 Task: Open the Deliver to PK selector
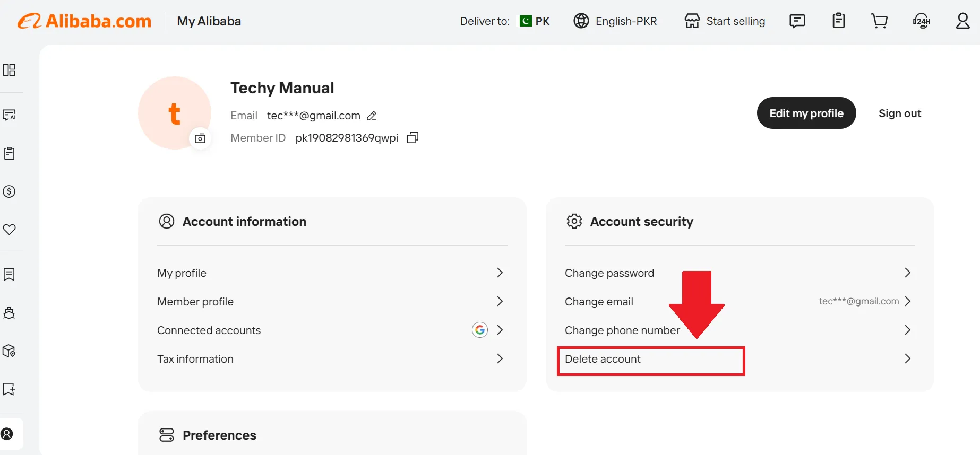coord(505,21)
